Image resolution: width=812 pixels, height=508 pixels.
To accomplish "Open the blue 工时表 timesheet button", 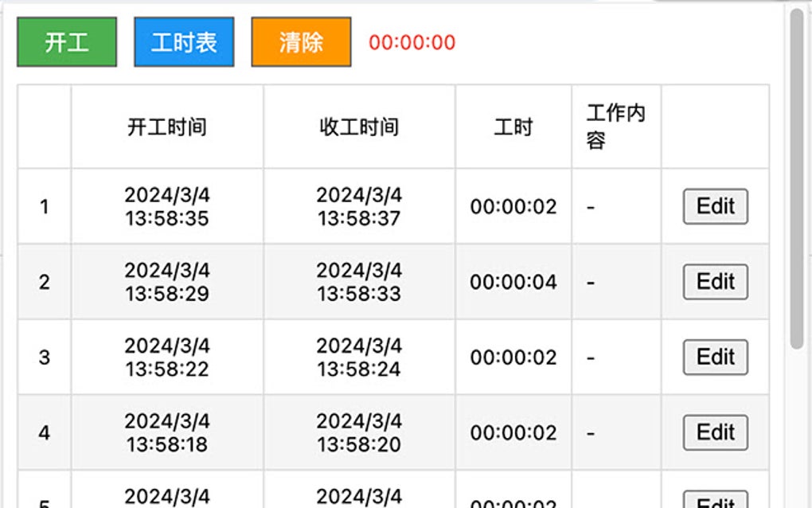I will [x=184, y=42].
